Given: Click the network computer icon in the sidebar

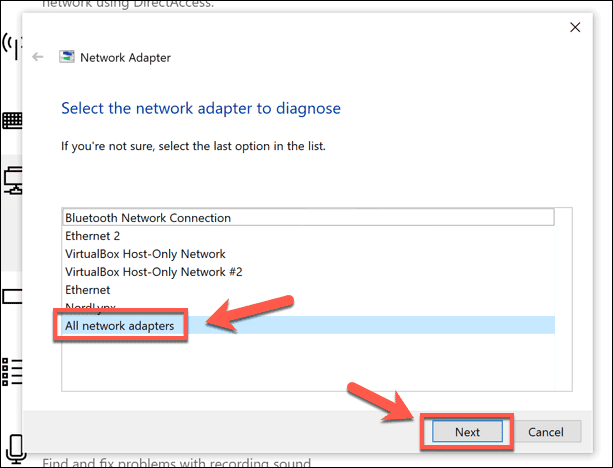Looking at the screenshot, I should 13,180.
